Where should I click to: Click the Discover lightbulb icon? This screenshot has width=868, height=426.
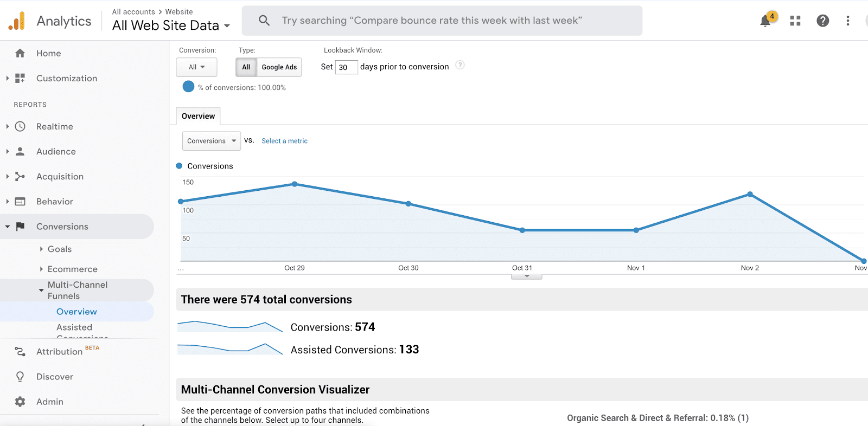click(20, 377)
